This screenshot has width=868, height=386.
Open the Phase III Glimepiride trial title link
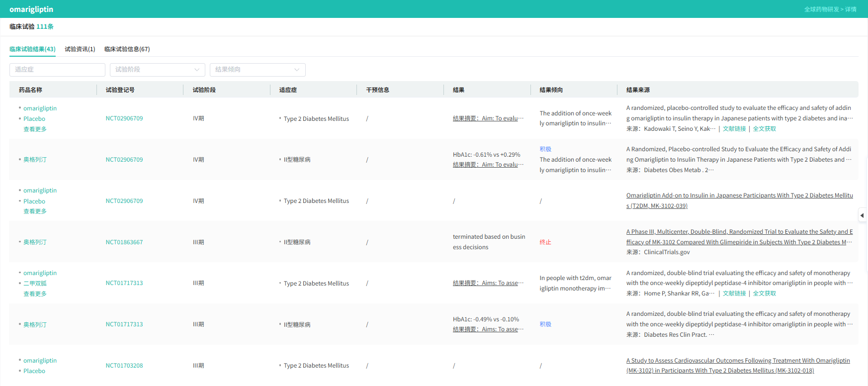click(x=739, y=237)
